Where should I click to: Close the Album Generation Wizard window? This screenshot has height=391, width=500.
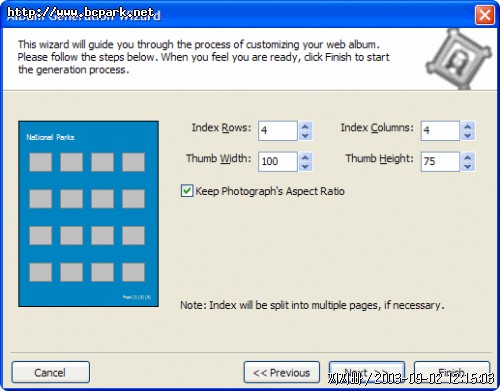485,15
